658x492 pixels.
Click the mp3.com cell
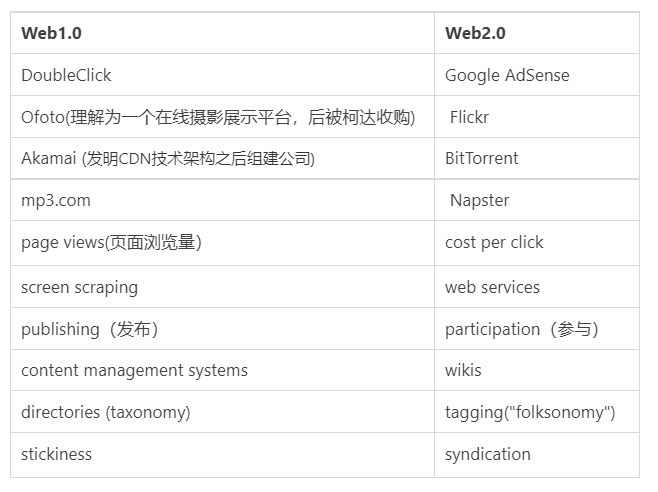click(x=56, y=200)
